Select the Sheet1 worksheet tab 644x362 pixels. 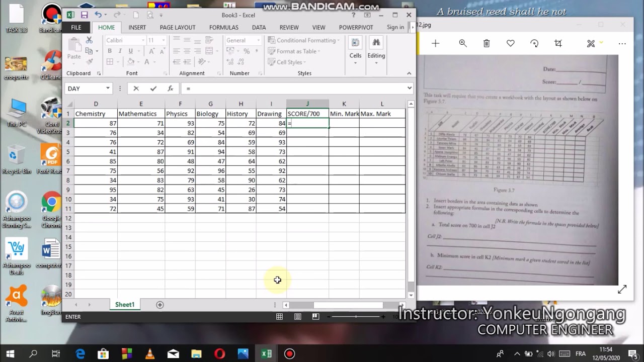pos(125,305)
